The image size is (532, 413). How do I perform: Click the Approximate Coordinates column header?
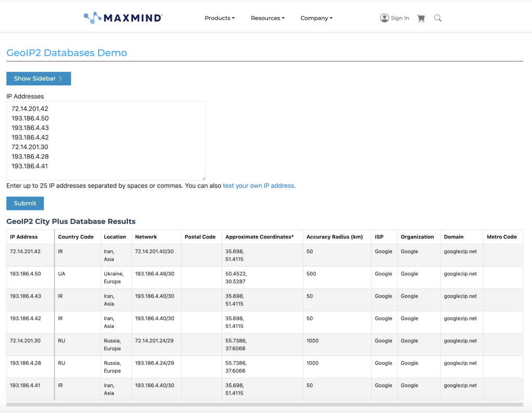point(259,237)
